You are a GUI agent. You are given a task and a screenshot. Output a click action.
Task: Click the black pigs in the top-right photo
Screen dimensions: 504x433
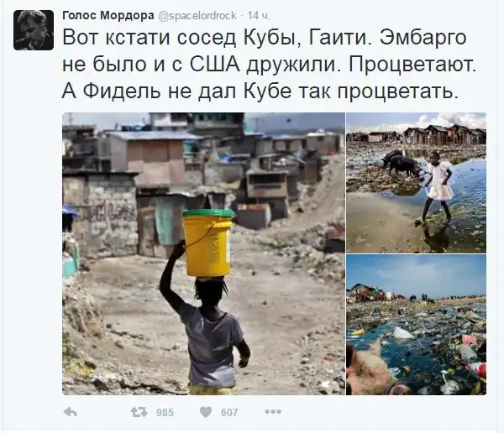tap(402, 163)
